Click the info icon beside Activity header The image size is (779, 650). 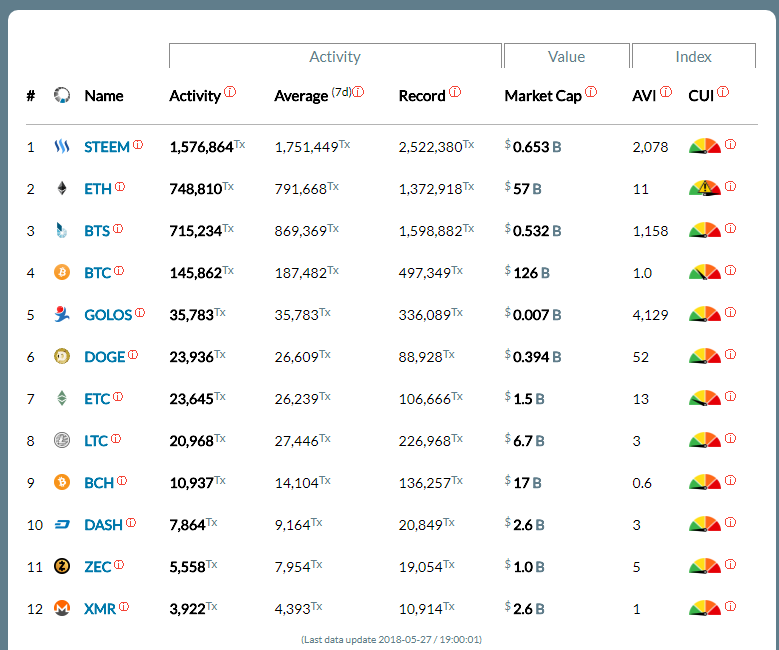tap(230, 91)
